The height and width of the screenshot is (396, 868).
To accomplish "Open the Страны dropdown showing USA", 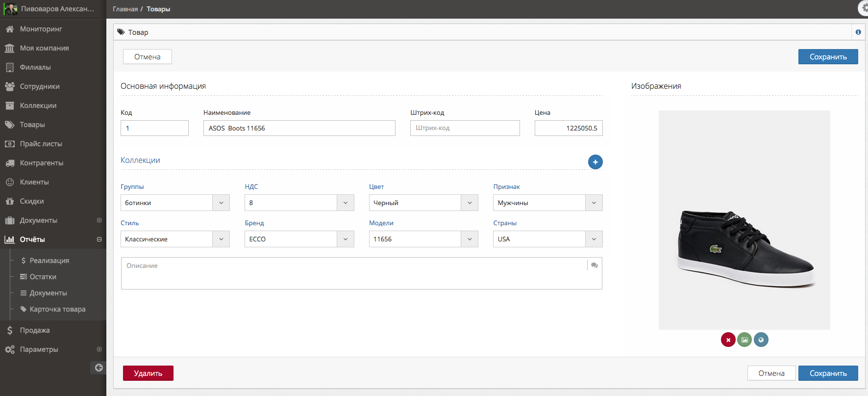I will tap(547, 239).
